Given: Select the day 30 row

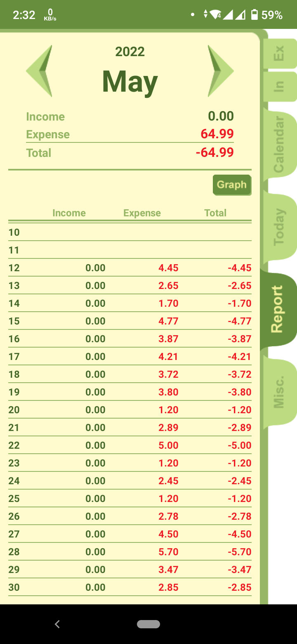Looking at the screenshot, I should (x=130, y=587).
